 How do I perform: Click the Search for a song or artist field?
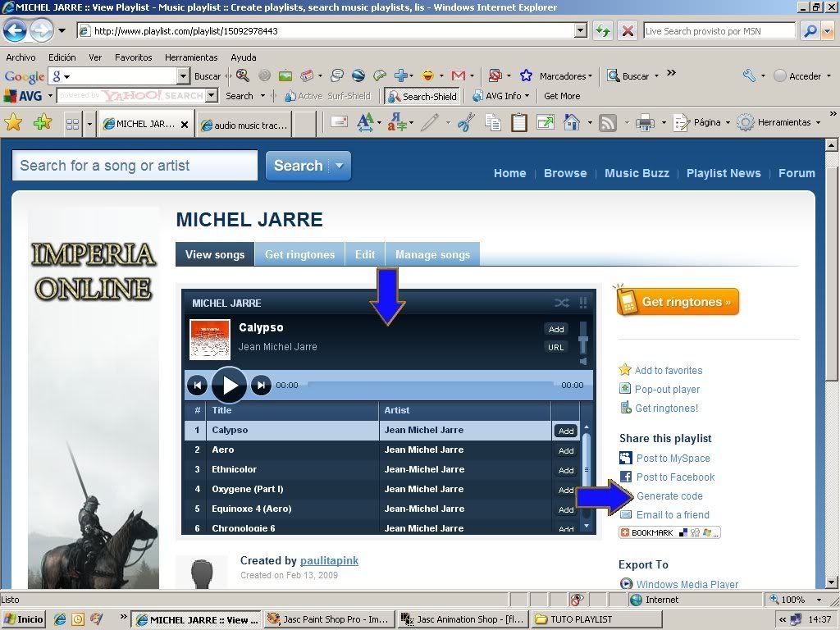(x=135, y=166)
